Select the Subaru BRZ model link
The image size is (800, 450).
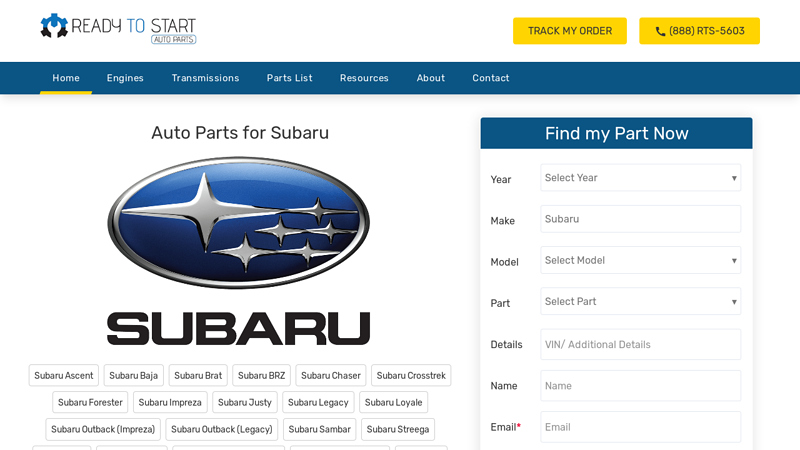pyautogui.click(x=261, y=376)
